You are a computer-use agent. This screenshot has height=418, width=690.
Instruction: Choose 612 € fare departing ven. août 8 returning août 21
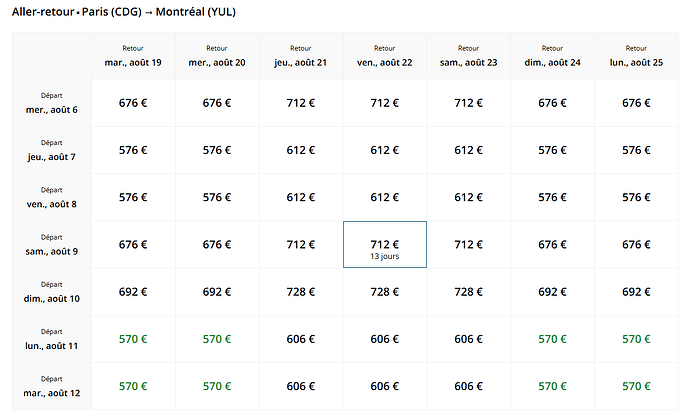[301, 197]
